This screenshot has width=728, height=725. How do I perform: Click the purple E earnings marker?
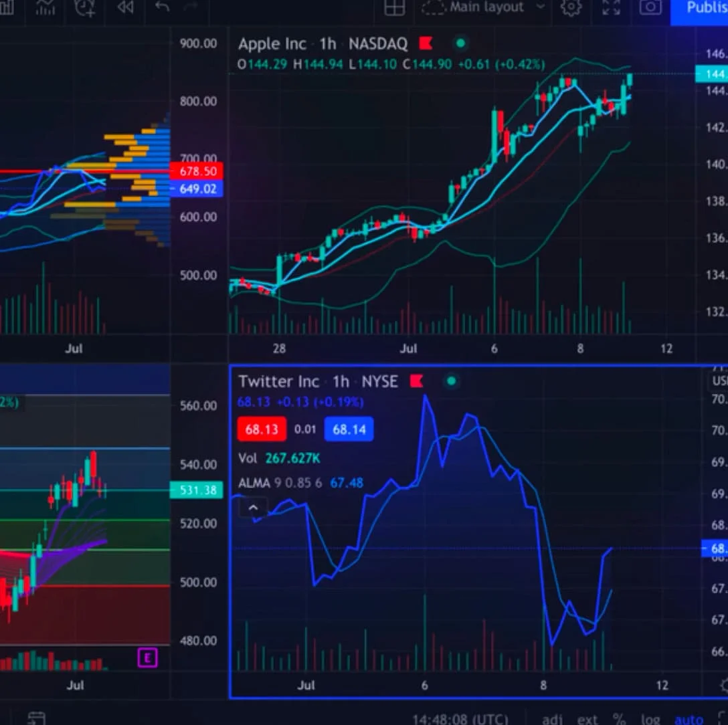coord(148,657)
